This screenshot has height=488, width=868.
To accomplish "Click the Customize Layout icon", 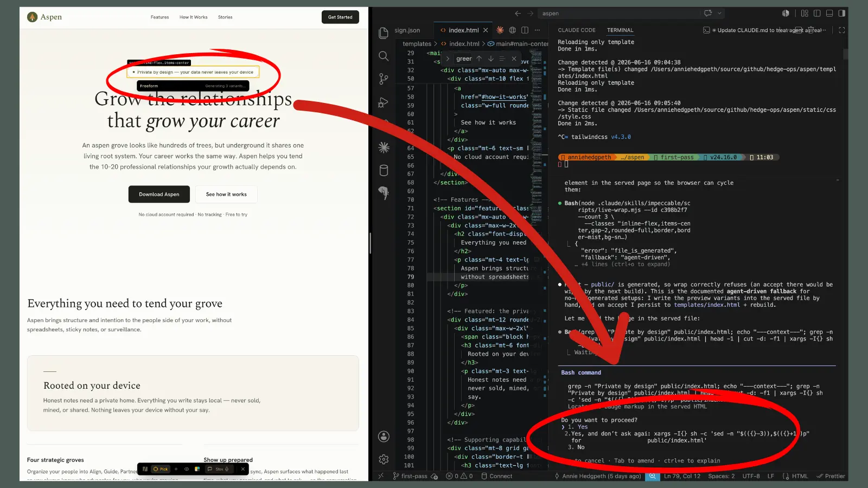I will 805,13.
